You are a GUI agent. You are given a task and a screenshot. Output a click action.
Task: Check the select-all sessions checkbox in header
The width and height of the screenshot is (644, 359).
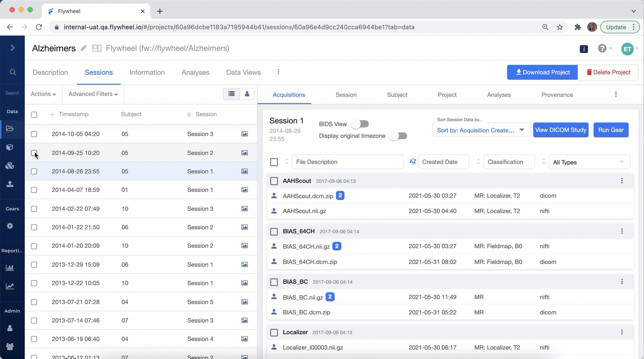pyautogui.click(x=34, y=114)
